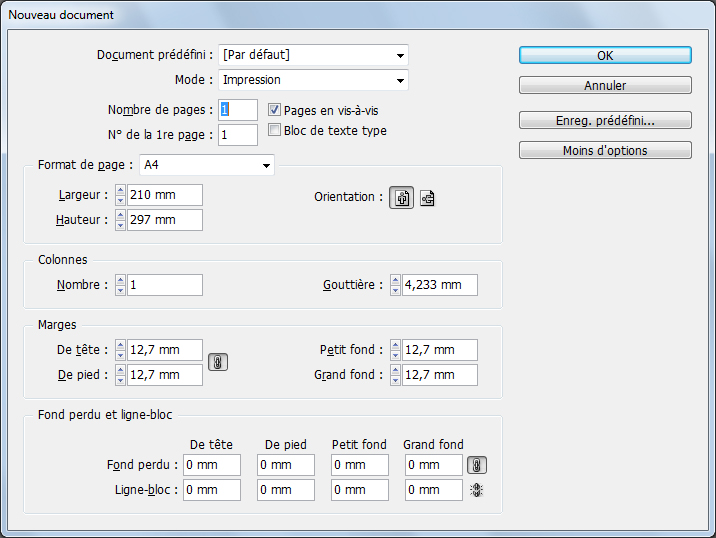The width and height of the screenshot is (716, 538).
Task: Click Fond perdu De pied field
Action: pyautogui.click(x=286, y=465)
